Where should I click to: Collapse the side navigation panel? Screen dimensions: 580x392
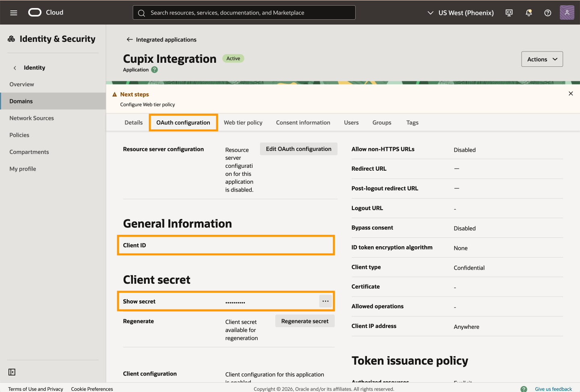12,372
